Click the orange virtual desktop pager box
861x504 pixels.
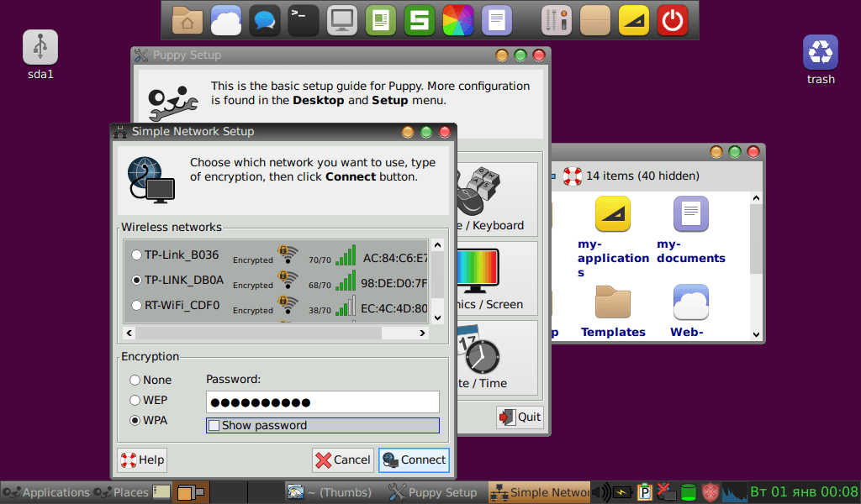click(191, 492)
